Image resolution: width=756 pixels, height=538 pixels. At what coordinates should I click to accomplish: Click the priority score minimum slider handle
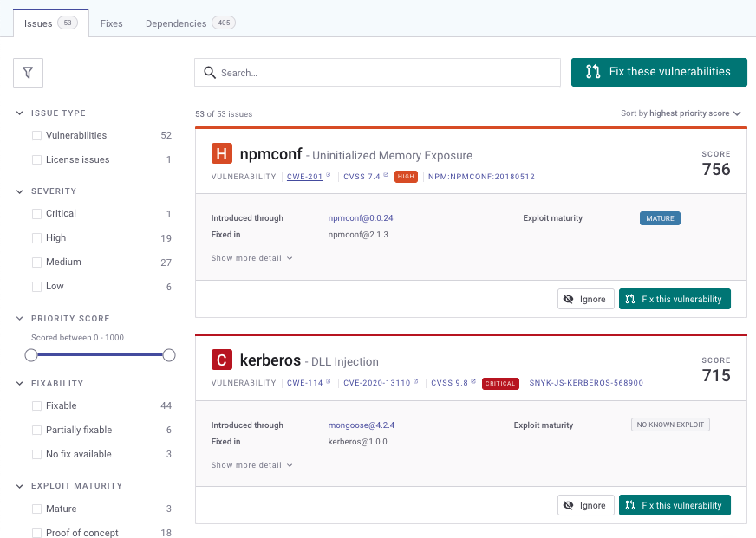click(31, 355)
